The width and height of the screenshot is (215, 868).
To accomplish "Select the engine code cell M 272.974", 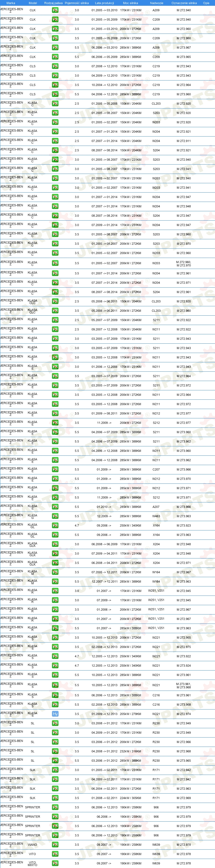I will pyautogui.click(x=184, y=714).
